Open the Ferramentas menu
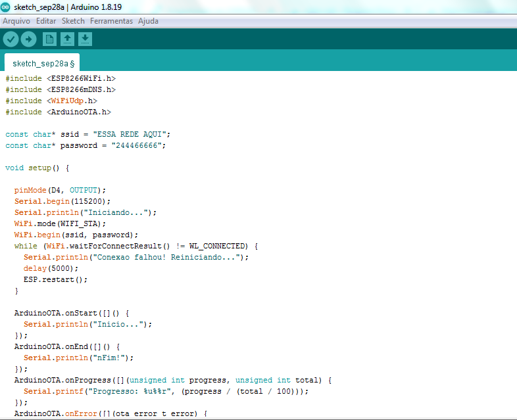 pyautogui.click(x=111, y=21)
